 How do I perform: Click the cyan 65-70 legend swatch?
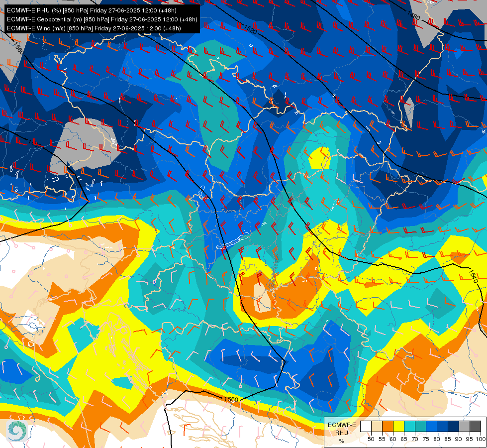point(410,426)
